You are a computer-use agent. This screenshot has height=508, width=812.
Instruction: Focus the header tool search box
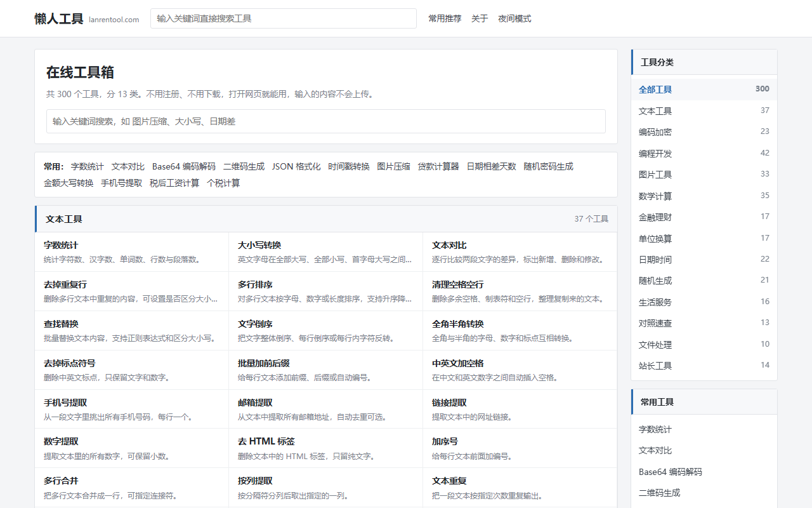coord(284,18)
